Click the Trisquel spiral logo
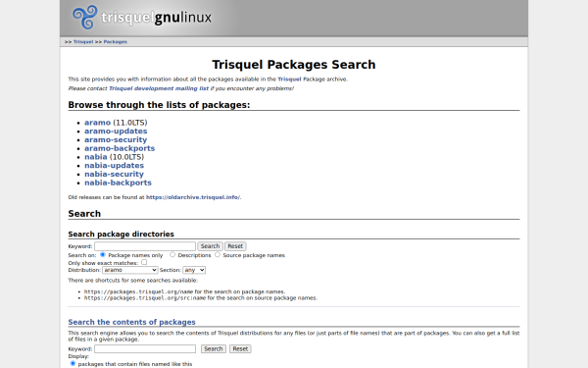The width and height of the screenshot is (588, 368). (x=85, y=17)
